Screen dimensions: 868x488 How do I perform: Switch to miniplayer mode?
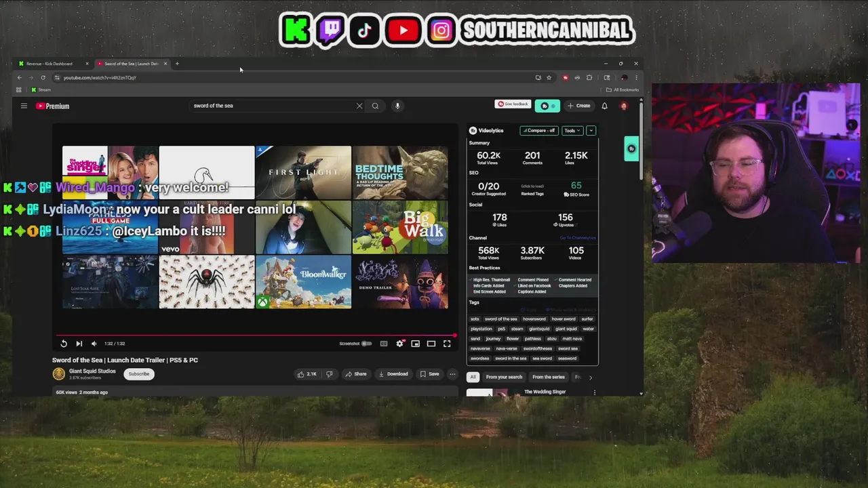click(x=415, y=344)
